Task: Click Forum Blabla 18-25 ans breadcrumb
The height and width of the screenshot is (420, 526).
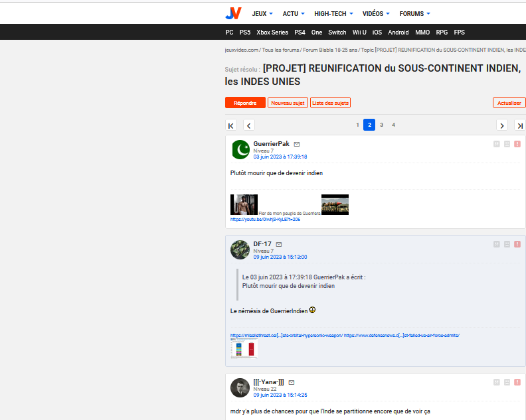Action: (330, 50)
